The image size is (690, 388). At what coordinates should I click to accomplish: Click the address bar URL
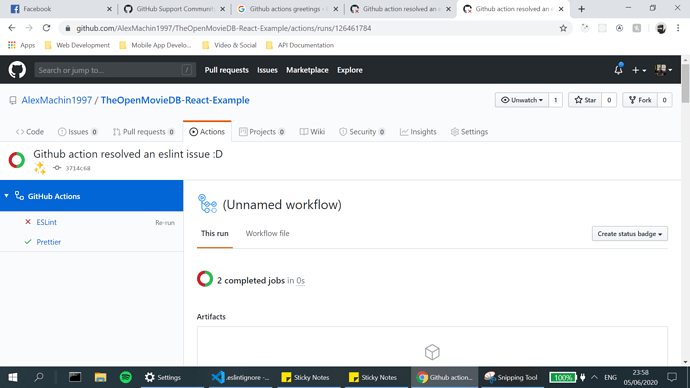pos(224,28)
